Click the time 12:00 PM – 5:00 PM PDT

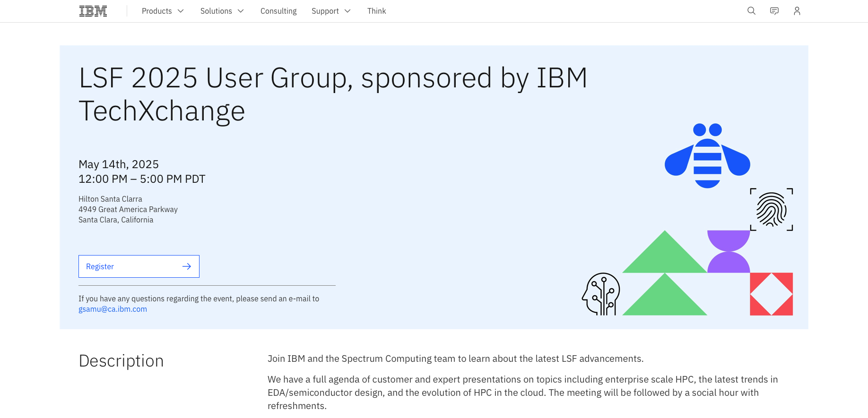pos(142,179)
